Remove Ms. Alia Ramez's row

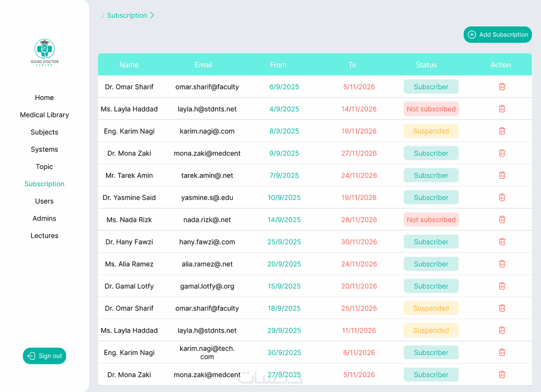pyautogui.click(x=502, y=264)
